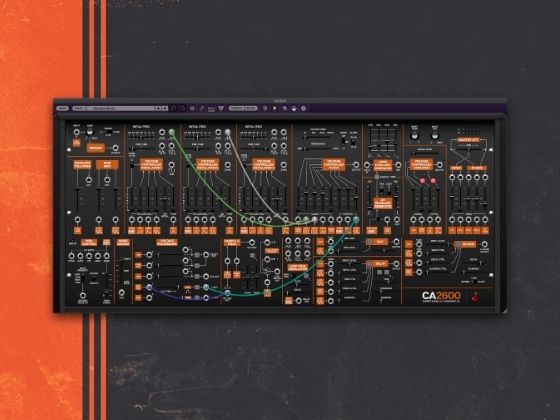Click the undo arrow in the toolbar
The height and width of the screenshot is (420, 560).
(x=174, y=108)
